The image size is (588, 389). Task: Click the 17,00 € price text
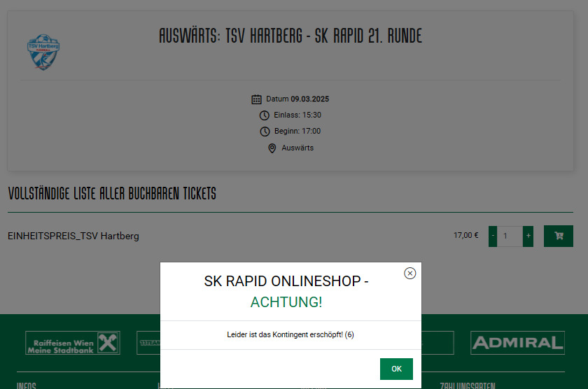point(465,235)
